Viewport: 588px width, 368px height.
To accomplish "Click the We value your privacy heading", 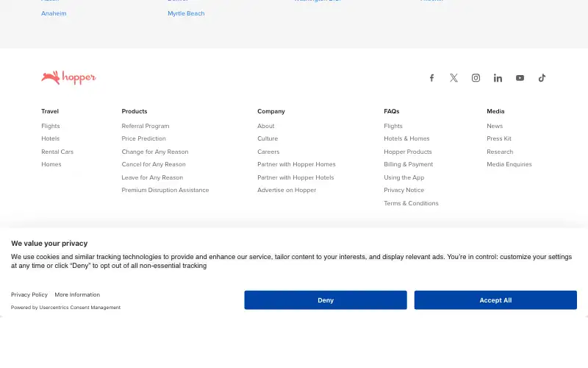I will pyautogui.click(x=49, y=244).
